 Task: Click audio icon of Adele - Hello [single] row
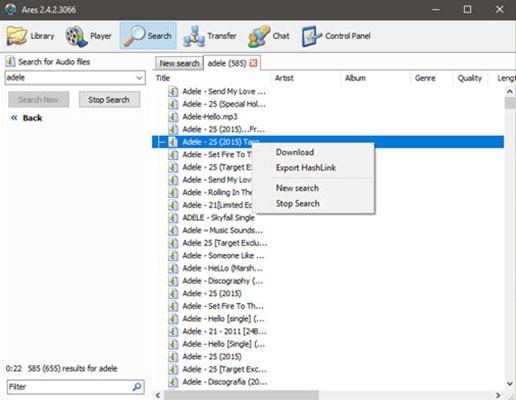coord(173,319)
